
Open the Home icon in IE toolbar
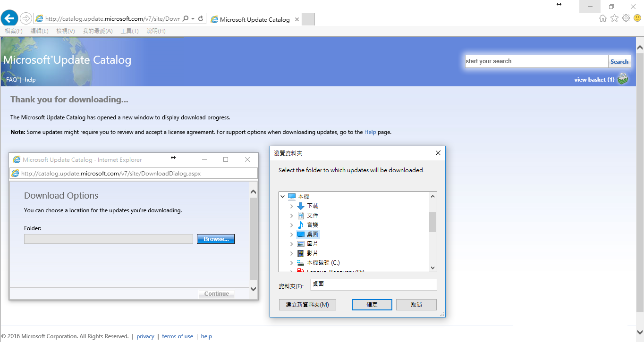[x=603, y=18]
